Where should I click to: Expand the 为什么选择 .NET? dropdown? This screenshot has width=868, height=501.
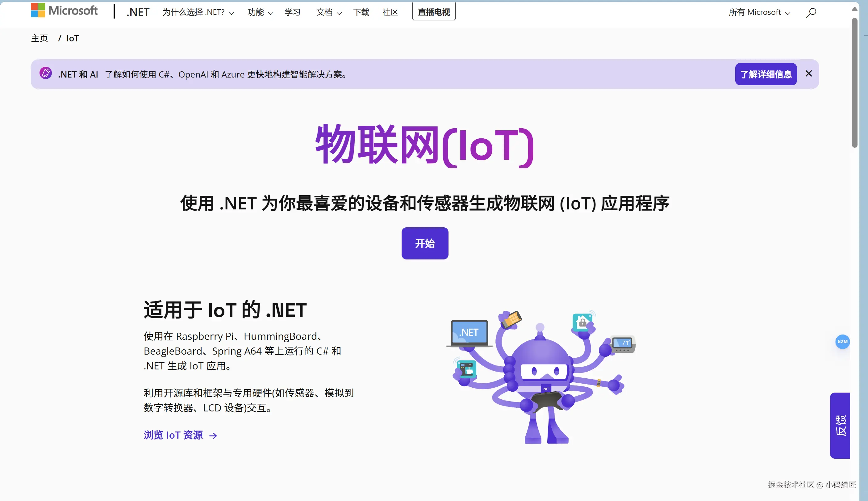[x=198, y=12]
